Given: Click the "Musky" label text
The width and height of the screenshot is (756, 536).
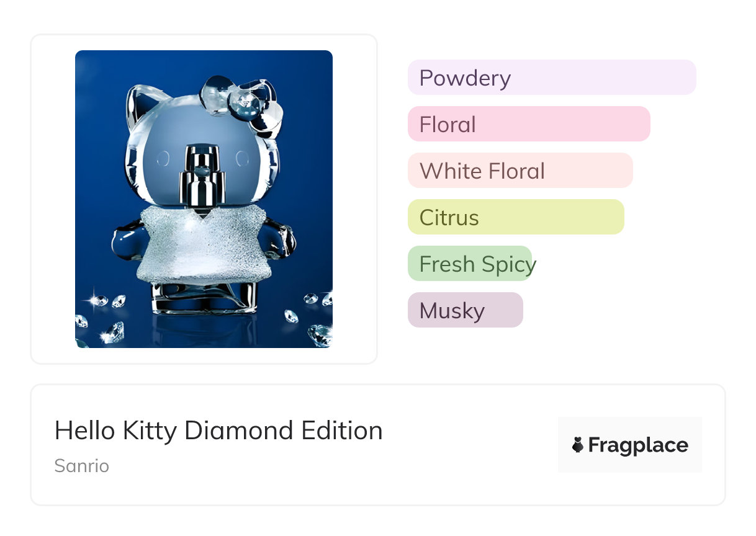Looking at the screenshot, I should pyautogui.click(x=452, y=311).
